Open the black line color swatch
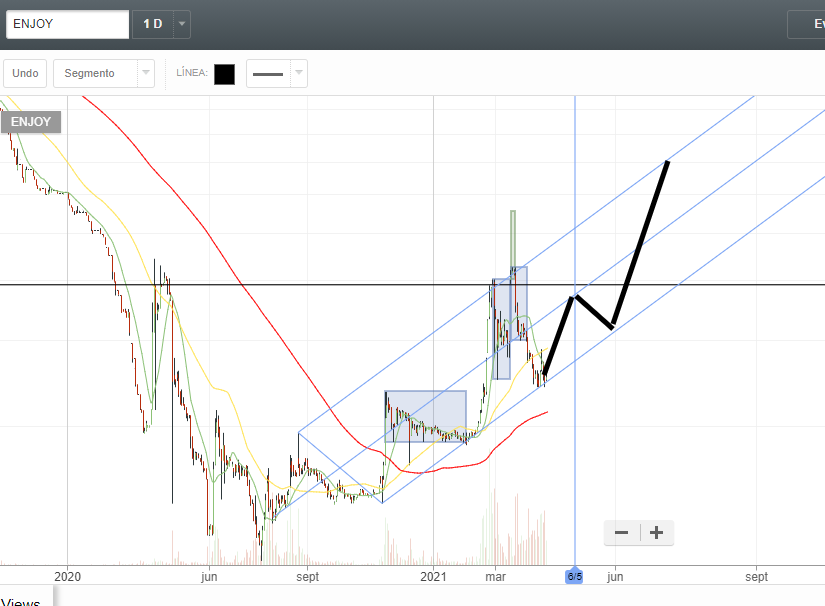 coord(225,74)
